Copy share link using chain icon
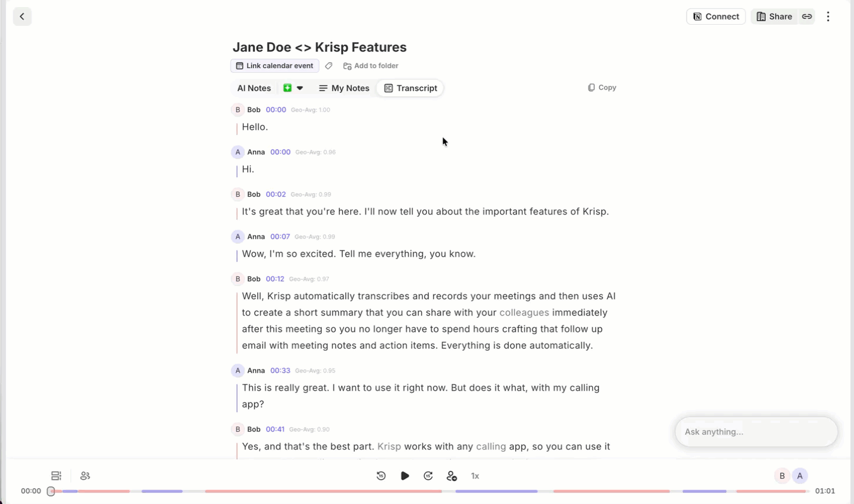 click(807, 16)
